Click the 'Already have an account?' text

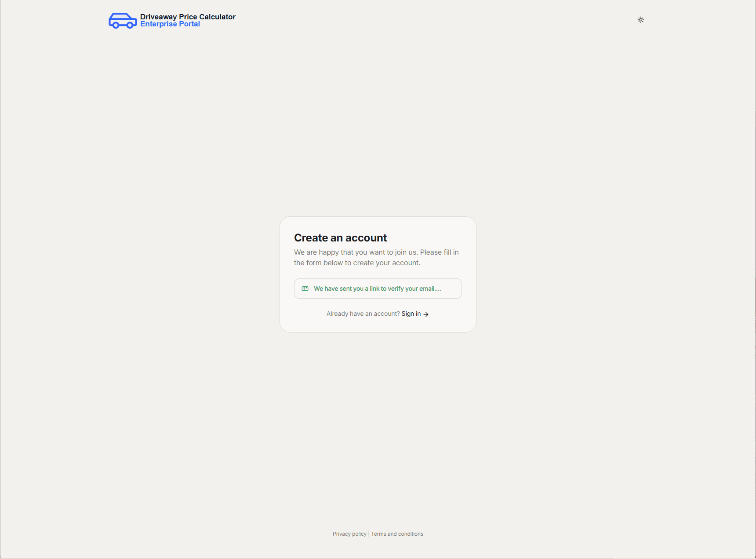[x=363, y=314]
